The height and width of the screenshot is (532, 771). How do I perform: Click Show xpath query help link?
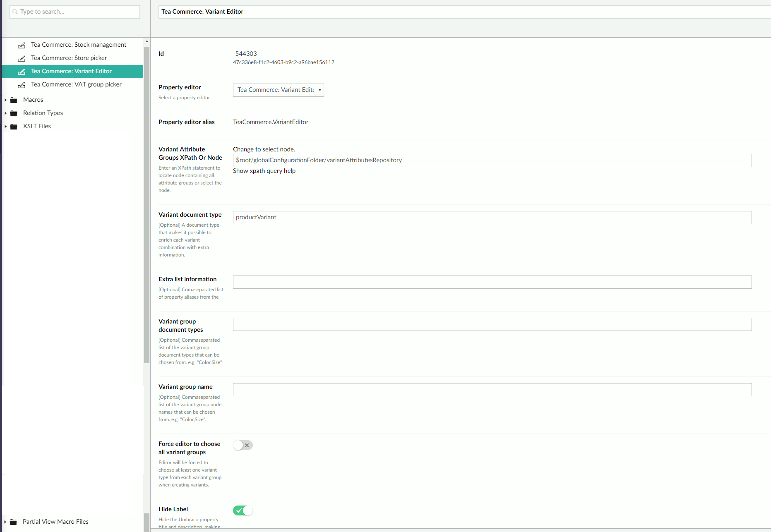click(x=264, y=171)
